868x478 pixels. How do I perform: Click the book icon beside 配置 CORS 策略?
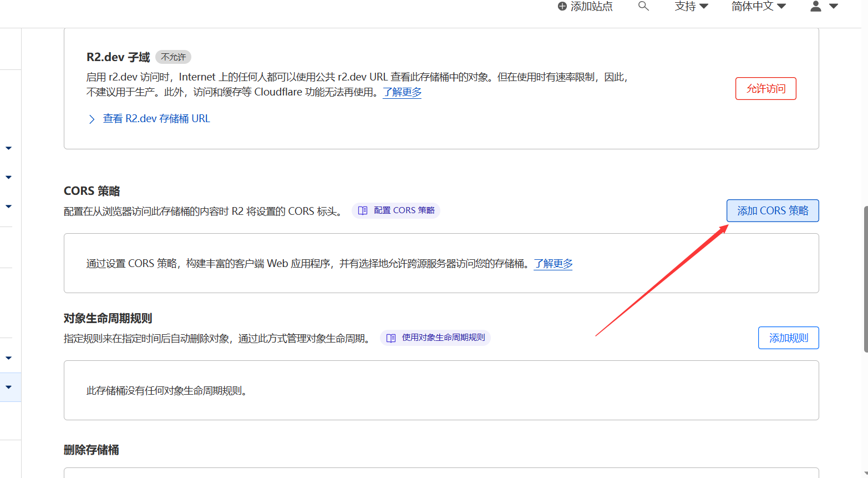click(363, 210)
